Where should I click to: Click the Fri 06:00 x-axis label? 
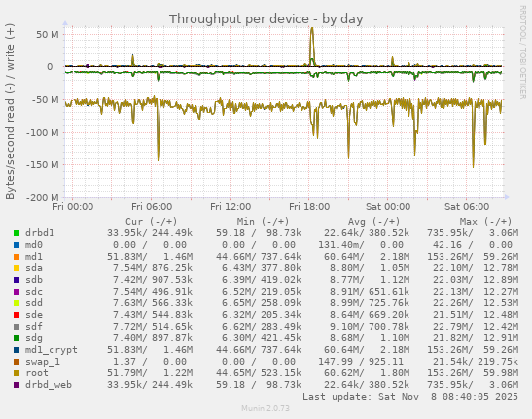(x=152, y=207)
